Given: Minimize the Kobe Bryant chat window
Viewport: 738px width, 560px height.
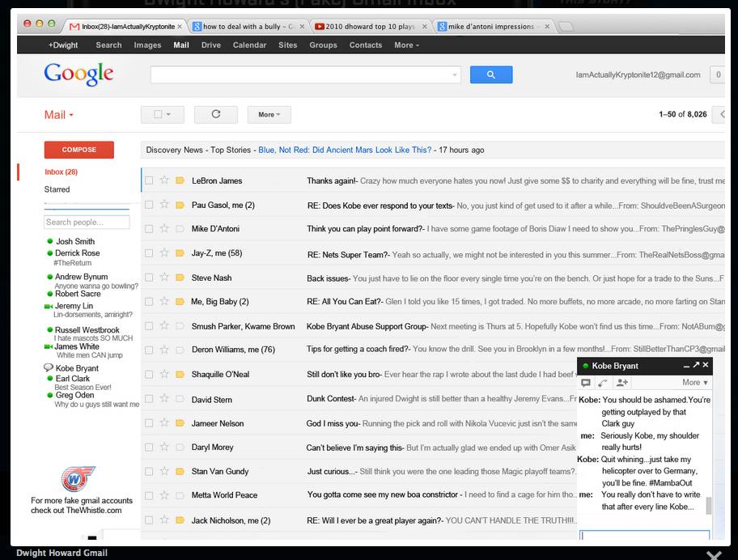Looking at the screenshot, I should [687, 366].
